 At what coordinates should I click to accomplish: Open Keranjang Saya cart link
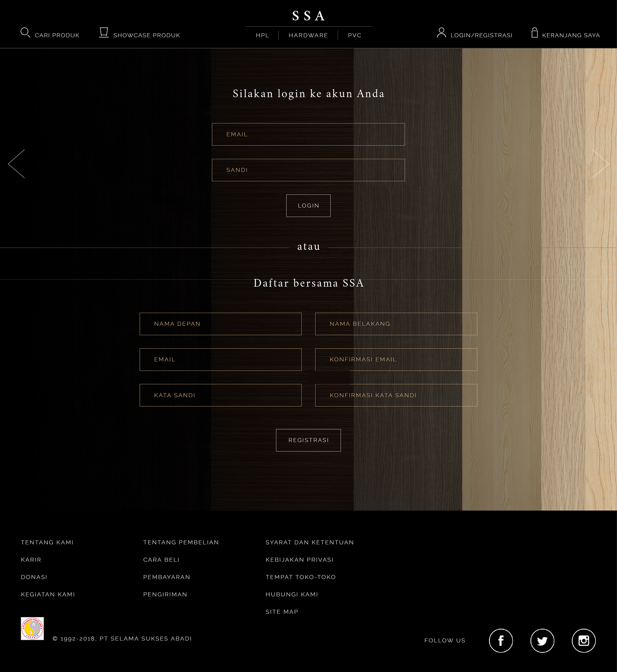click(x=571, y=35)
